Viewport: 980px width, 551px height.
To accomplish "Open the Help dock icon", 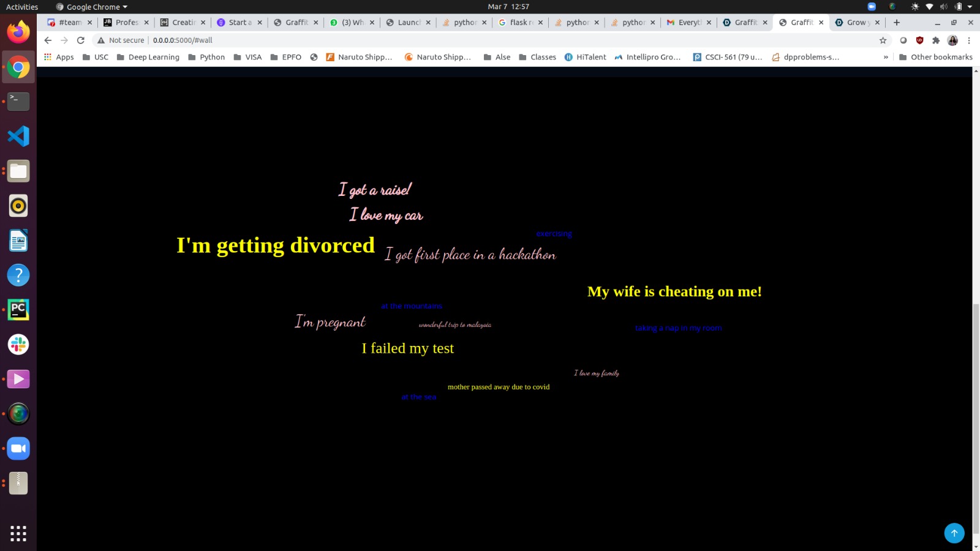I will [18, 275].
